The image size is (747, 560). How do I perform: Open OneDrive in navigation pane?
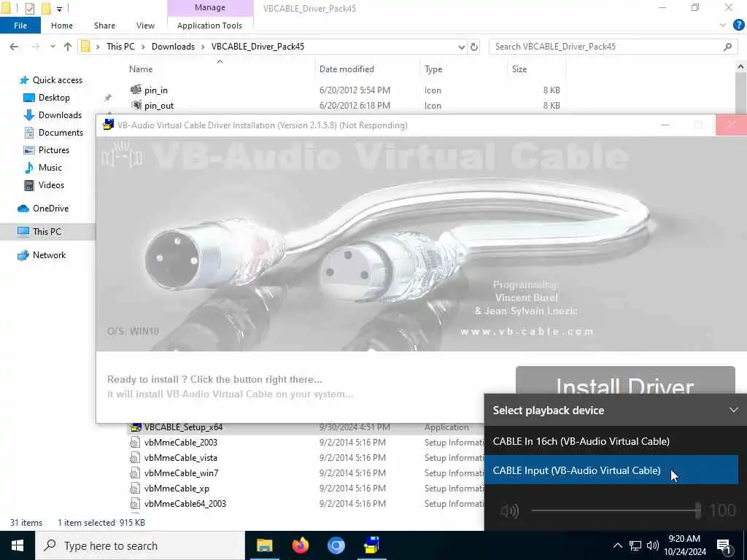[50, 209]
